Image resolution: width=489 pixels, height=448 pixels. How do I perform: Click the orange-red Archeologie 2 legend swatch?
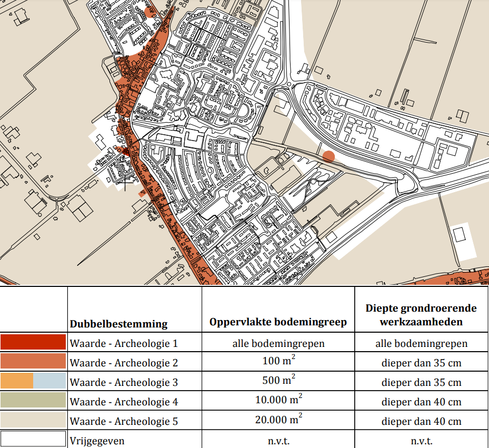coord(33,361)
